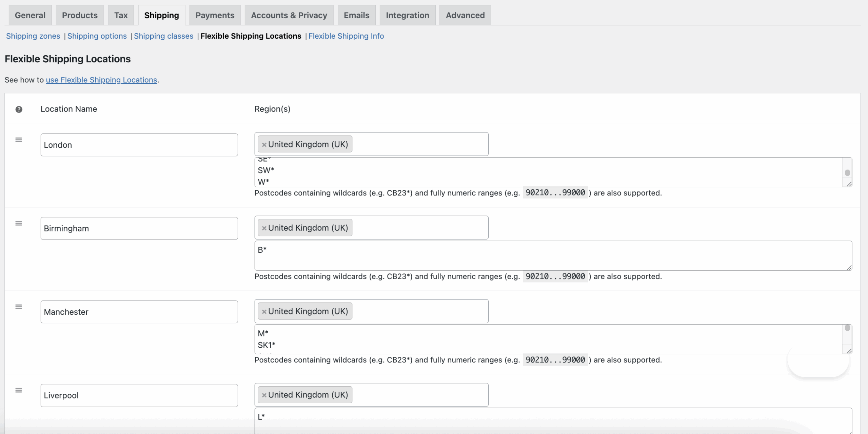Click inside the Liverpool location name field
Viewport: 868px width, 434px height.
pos(139,395)
